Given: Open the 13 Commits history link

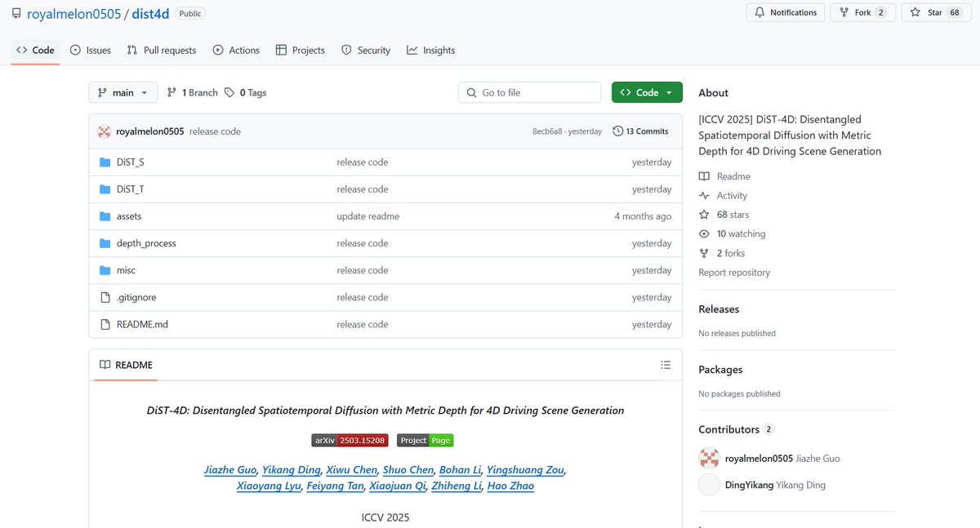Looking at the screenshot, I should click(x=641, y=131).
